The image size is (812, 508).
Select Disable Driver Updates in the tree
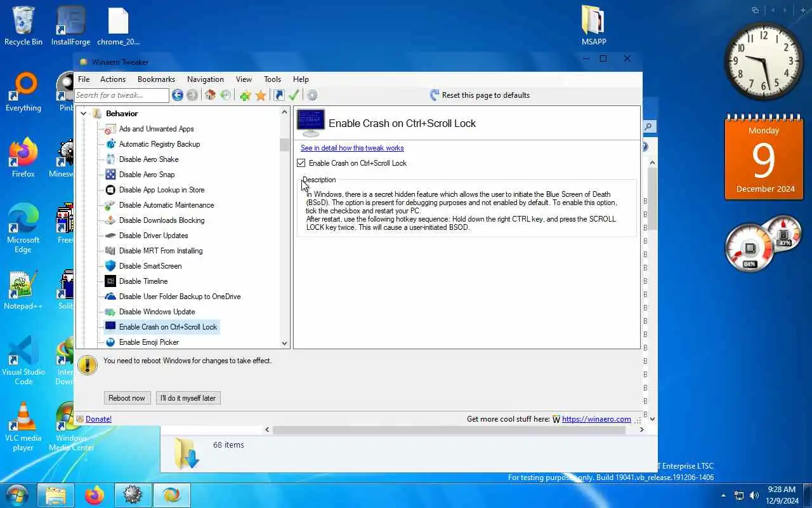pos(154,236)
